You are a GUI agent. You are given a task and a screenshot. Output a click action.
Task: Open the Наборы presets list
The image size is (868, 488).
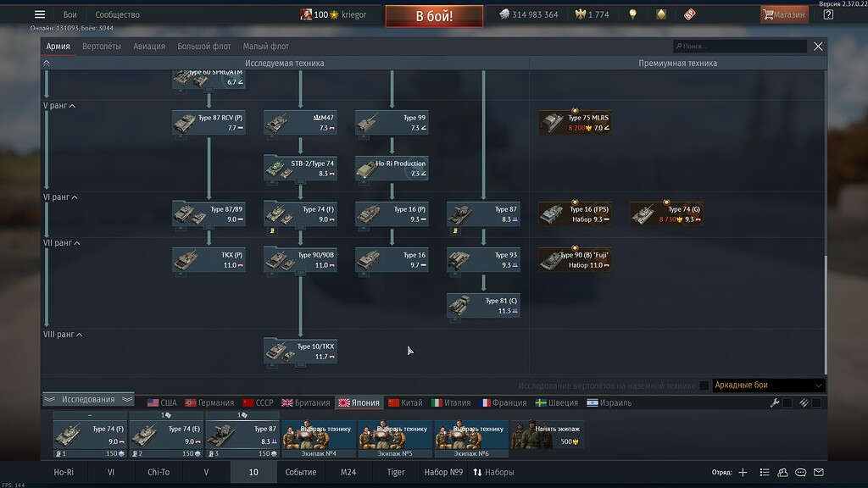click(x=493, y=472)
